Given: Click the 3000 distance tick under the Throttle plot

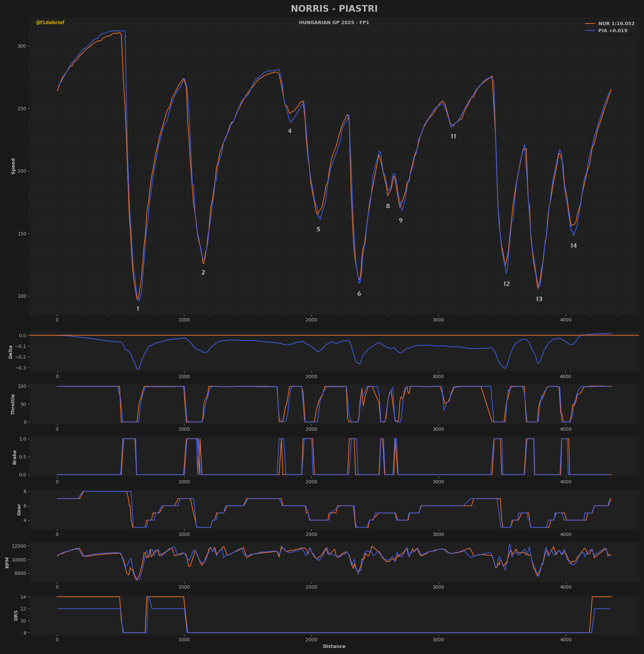Looking at the screenshot, I should [438, 429].
